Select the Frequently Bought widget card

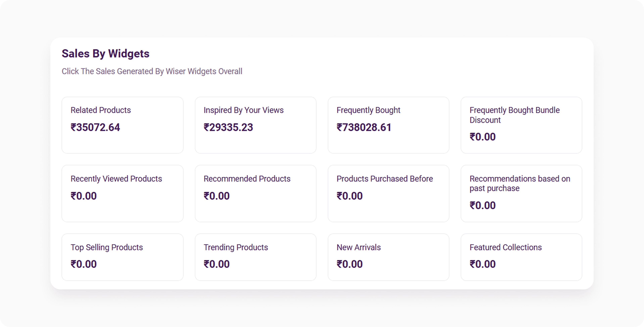tap(389, 125)
